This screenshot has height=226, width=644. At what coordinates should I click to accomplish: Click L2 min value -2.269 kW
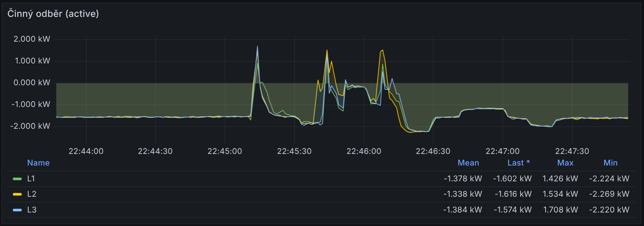pyautogui.click(x=609, y=194)
